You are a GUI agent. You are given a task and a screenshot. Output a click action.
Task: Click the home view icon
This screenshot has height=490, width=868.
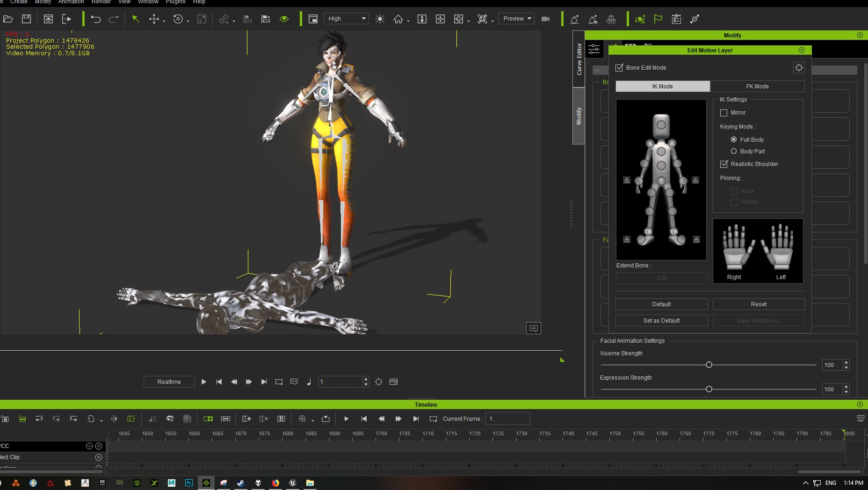pyautogui.click(x=398, y=19)
